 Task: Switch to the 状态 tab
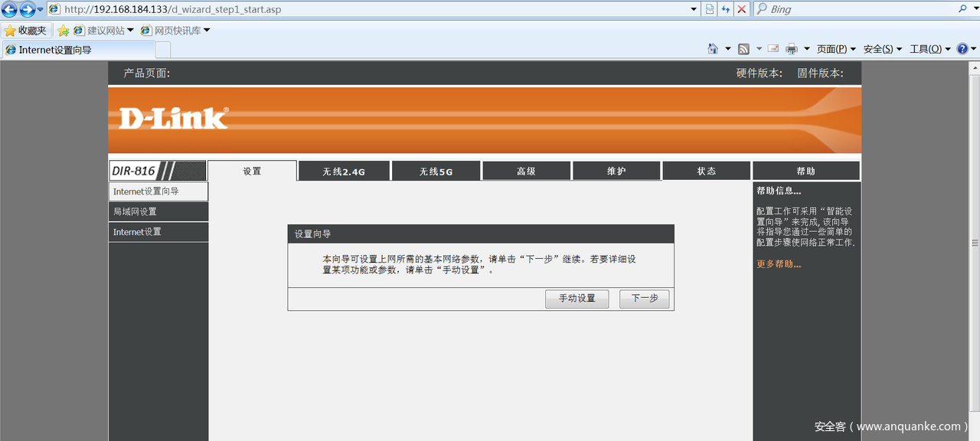707,171
